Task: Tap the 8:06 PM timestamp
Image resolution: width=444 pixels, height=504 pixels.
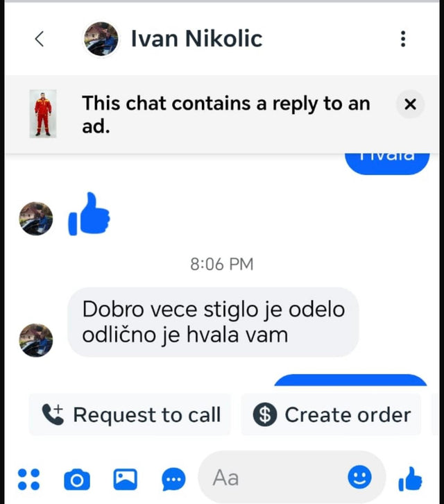Action: [222, 264]
